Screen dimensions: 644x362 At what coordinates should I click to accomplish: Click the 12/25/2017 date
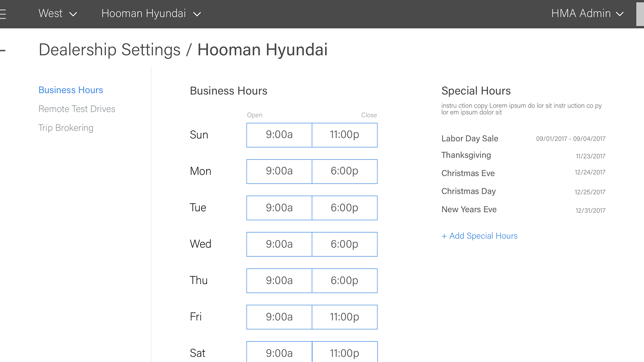(x=590, y=192)
